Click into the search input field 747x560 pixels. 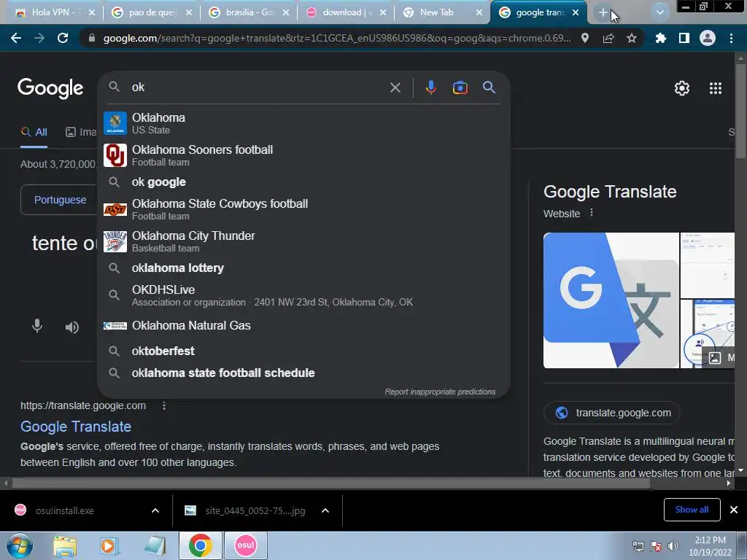258,87
